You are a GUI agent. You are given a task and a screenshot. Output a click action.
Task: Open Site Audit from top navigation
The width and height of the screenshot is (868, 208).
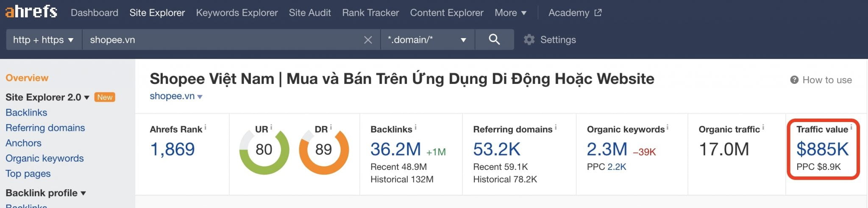[309, 13]
